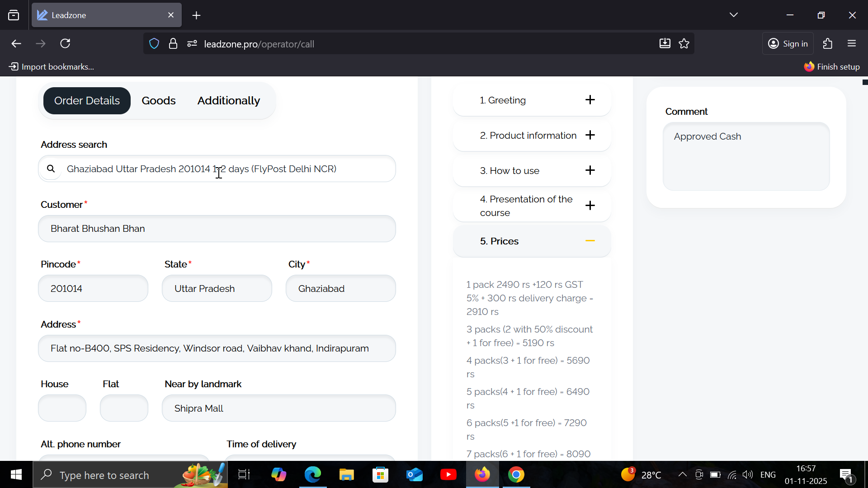Screen dimensions: 868x488
Task: Click the address search magnifier icon
Action: [51, 169]
